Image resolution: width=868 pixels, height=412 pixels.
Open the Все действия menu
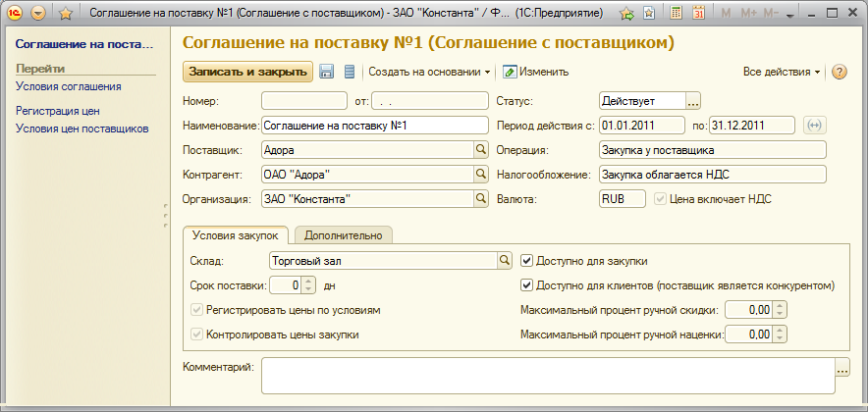pyautogui.click(x=782, y=72)
